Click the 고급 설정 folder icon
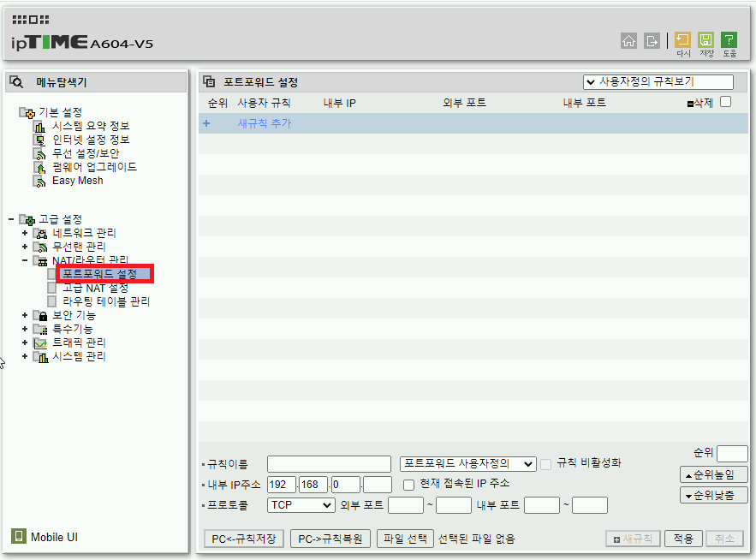This screenshot has width=756, height=560. pyautogui.click(x=27, y=220)
